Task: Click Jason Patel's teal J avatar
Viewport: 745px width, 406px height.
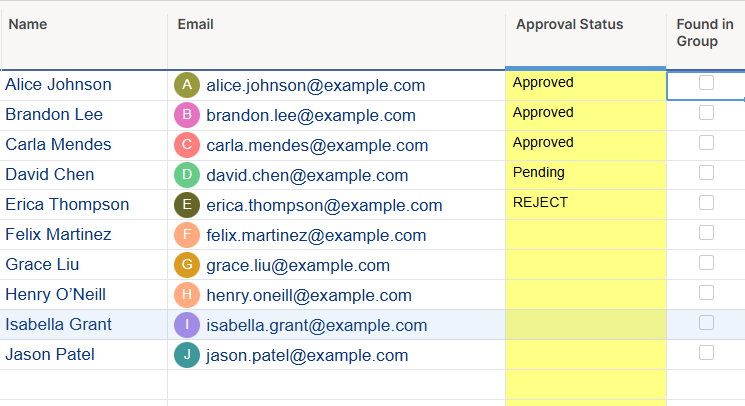Action: (187, 355)
